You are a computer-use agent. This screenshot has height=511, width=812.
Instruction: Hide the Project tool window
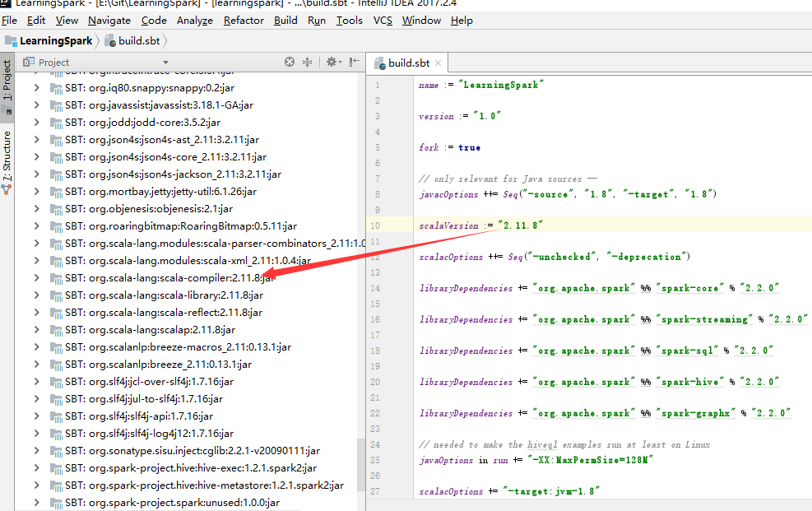click(x=355, y=63)
